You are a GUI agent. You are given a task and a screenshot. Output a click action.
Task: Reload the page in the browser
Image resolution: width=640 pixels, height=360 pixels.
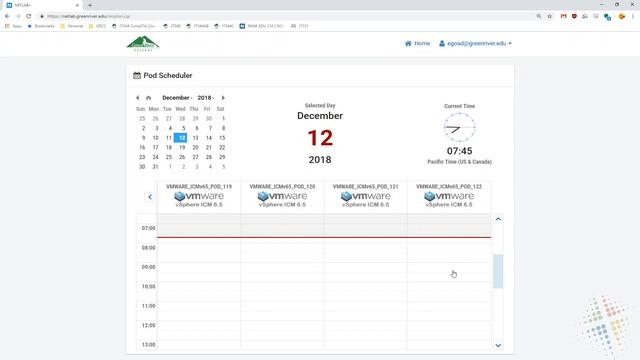point(29,16)
